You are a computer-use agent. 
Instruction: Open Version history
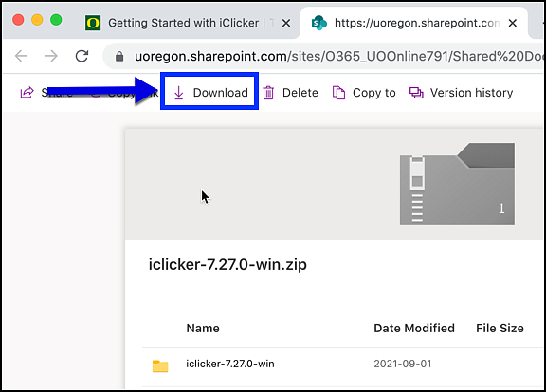click(461, 93)
